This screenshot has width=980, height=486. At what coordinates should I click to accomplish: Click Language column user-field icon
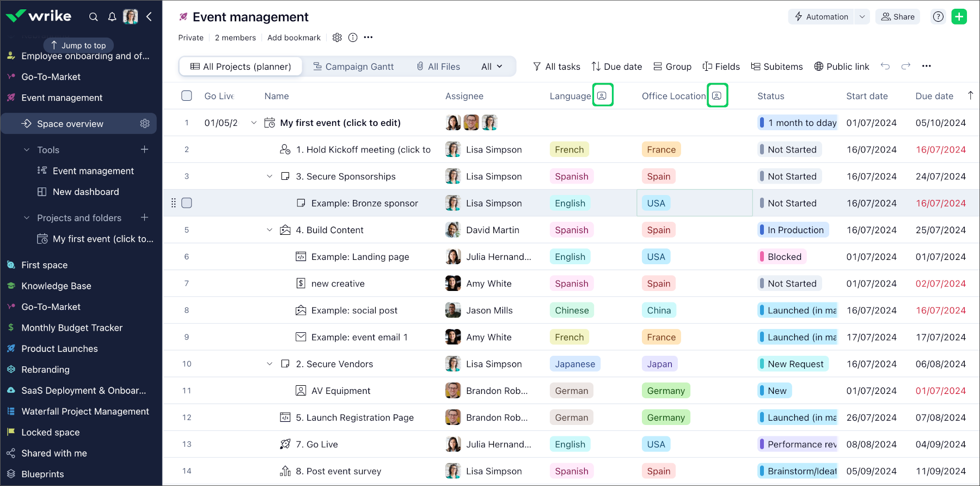coord(602,96)
